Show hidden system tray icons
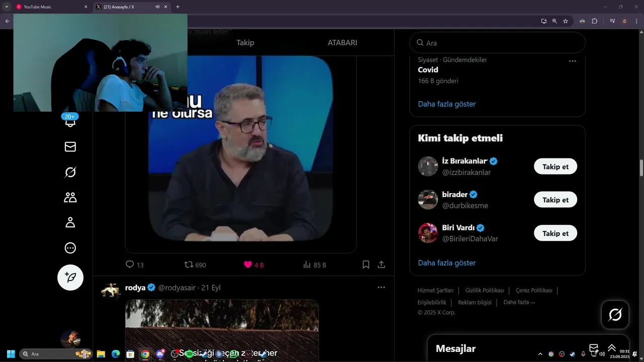The height and width of the screenshot is (362, 644). click(x=540, y=354)
